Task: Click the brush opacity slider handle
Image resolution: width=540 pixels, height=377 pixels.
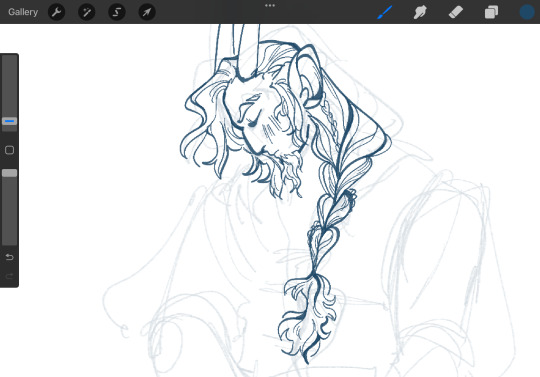Action: [9, 173]
